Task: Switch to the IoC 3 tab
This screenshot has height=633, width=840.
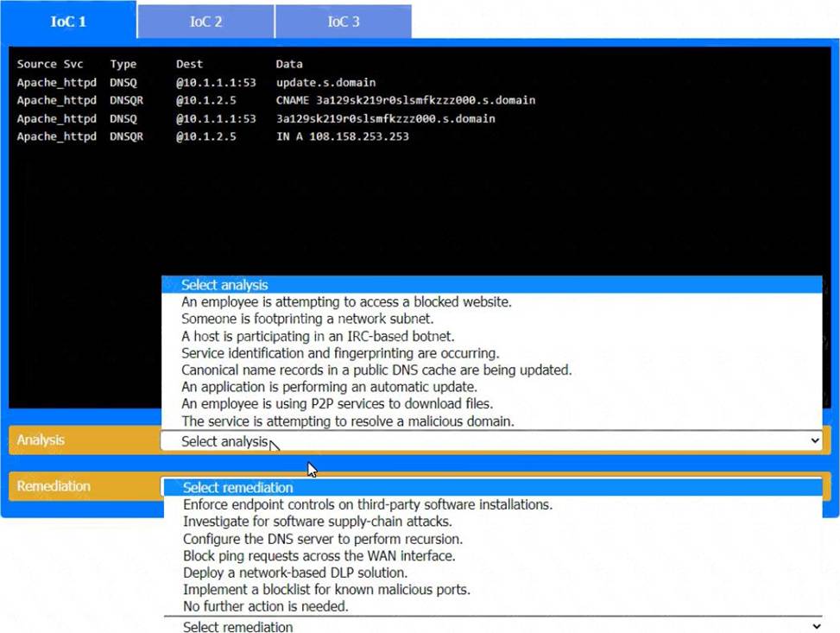Action: (x=343, y=22)
